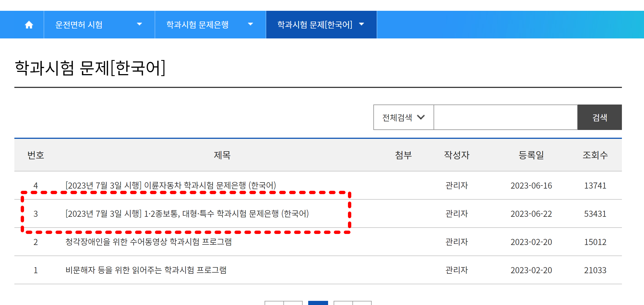The height and width of the screenshot is (305, 644).
Task: Click the 제목 column header
Action: [222, 155]
